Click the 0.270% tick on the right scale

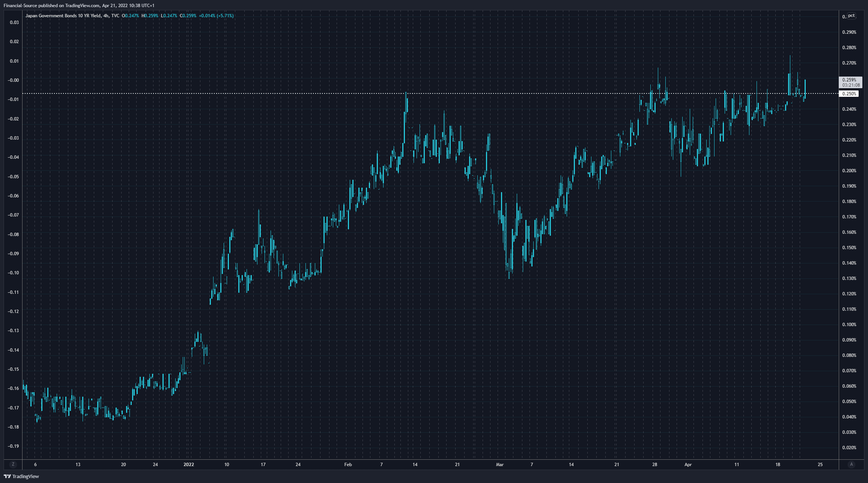pyautogui.click(x=849, y=63)
